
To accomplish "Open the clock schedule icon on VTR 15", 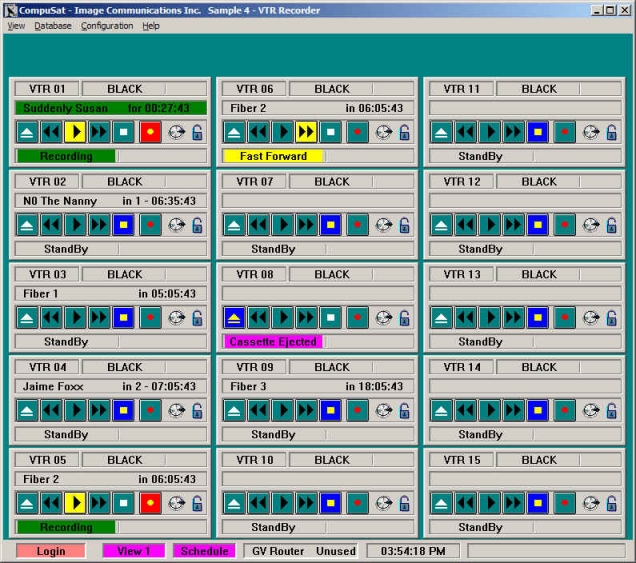I will tap(591, 503).
